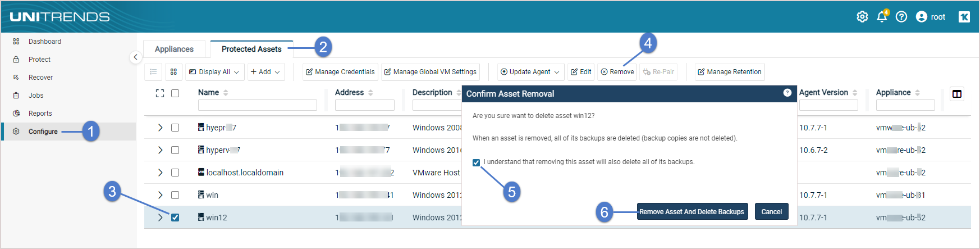Switch to list view icon

pyautogui.click(x=153, y=72)
